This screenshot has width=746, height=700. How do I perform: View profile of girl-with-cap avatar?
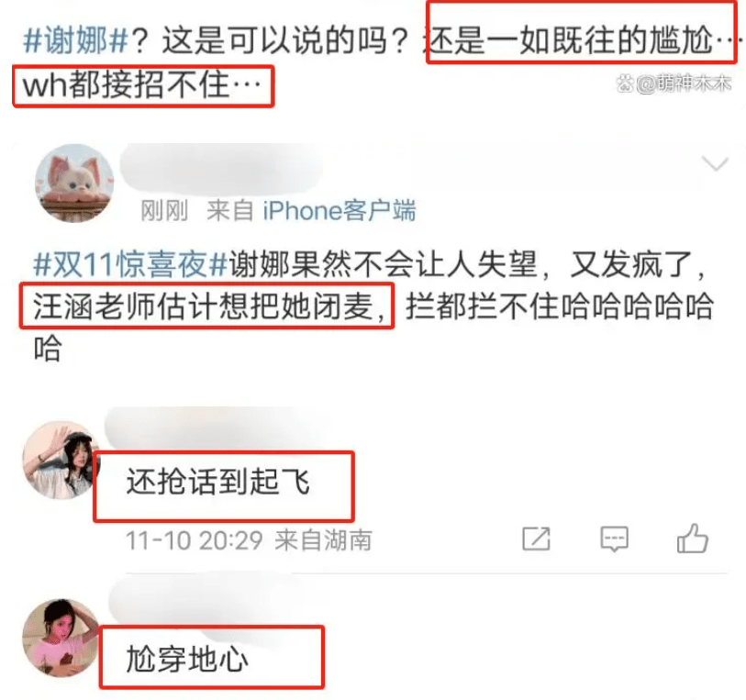61,461
